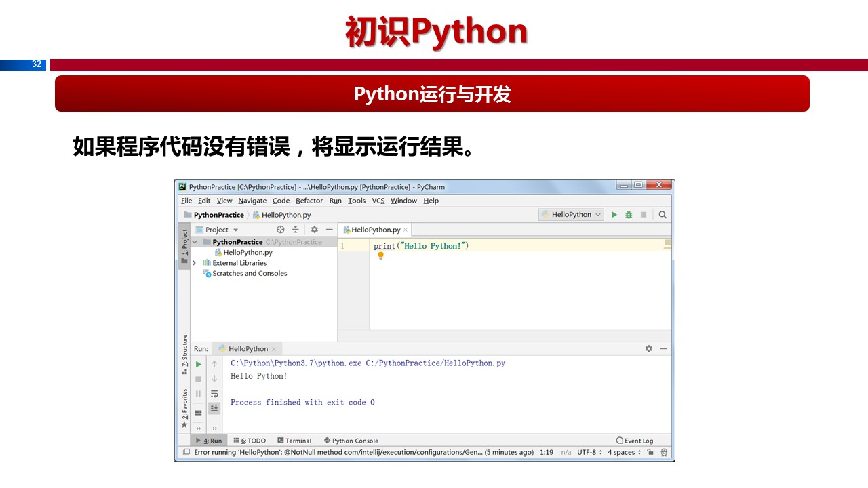Open the 2: Favorites side tab
The width and height of the screenshot is (868, 488).
point(184,408)
